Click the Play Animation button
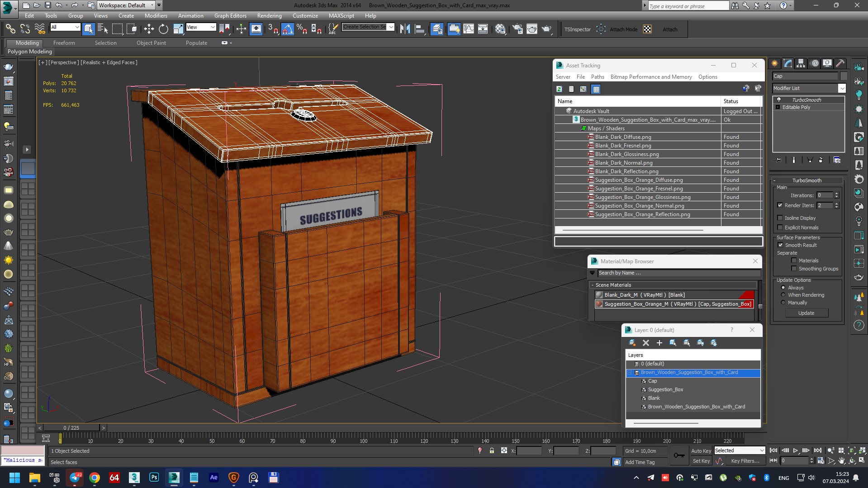Image resolution: width=868 pixels, height=488 pixels. coord(795,450)
